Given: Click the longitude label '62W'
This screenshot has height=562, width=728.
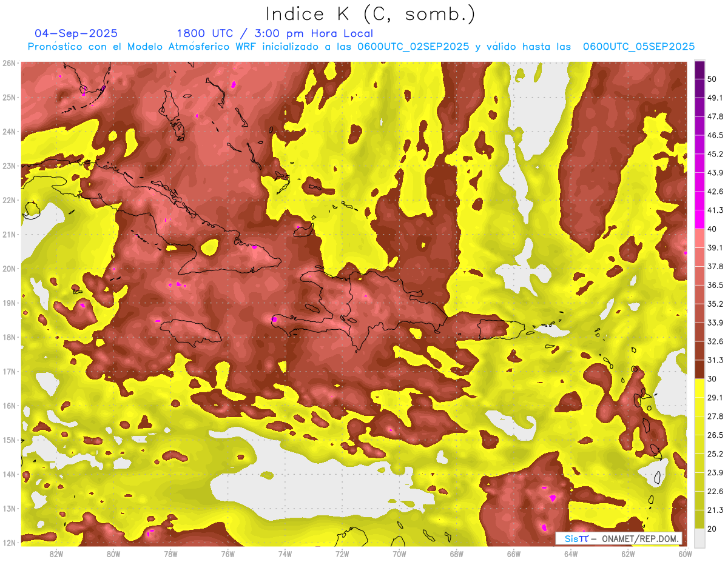Looking at the screenshot, I should tap(628, 554).
